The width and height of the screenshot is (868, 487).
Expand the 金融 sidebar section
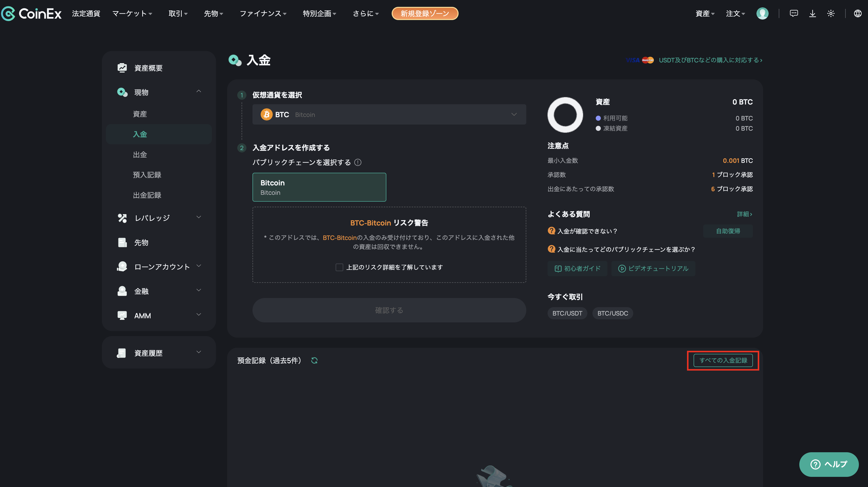coord(198,290)
